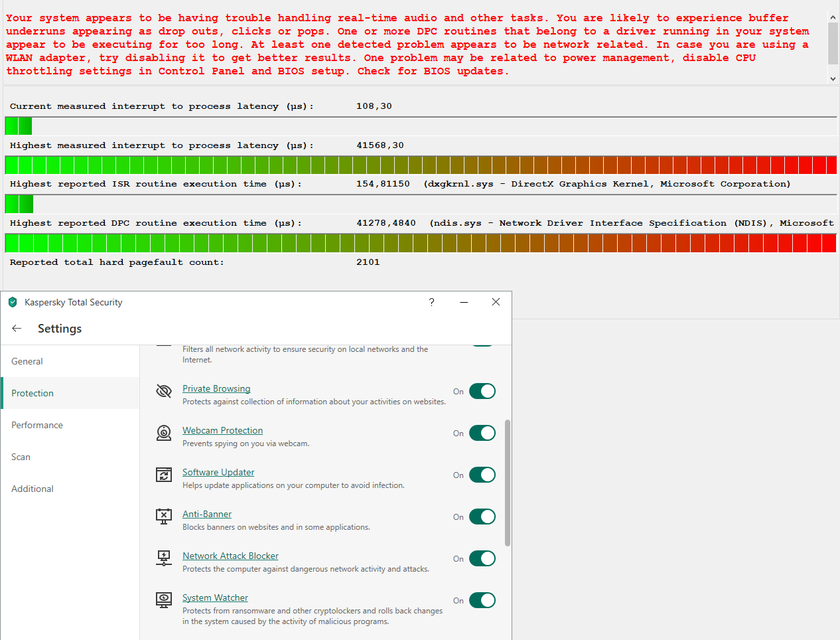
Task: Click the System Watcher monitor icon
Action: point(164,600)
